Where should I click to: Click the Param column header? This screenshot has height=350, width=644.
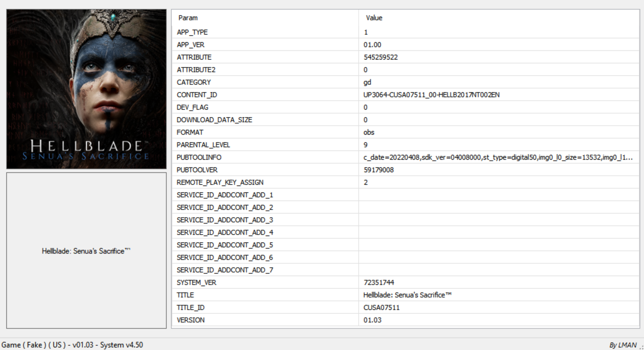point(188,18)
